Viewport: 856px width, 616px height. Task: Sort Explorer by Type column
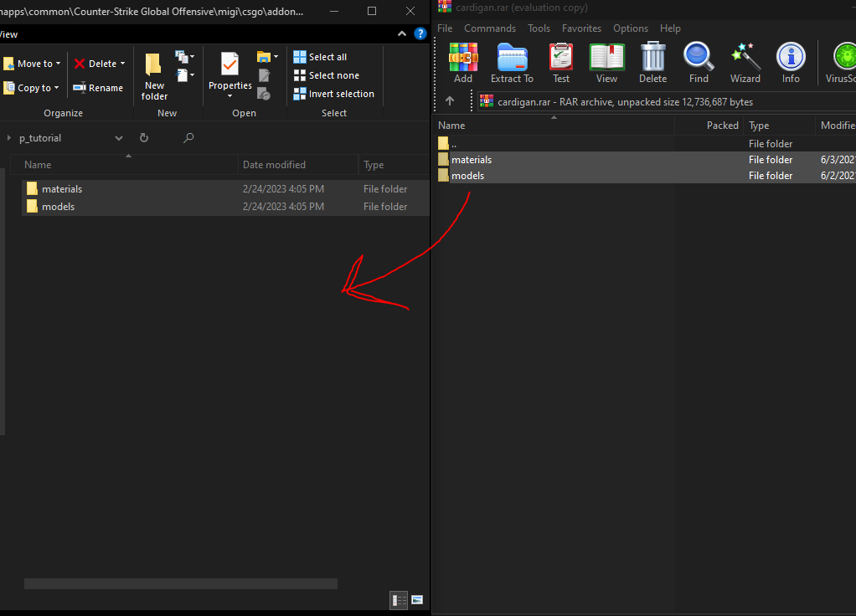click(394, 165)
